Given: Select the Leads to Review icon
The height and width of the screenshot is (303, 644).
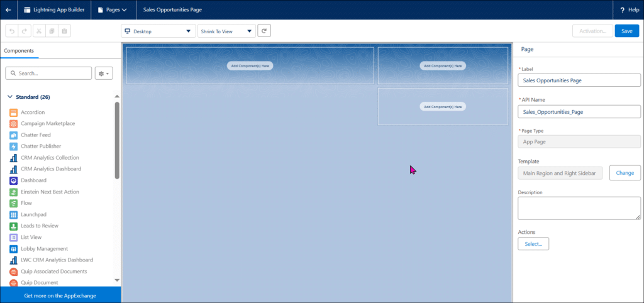Looking at the screenshot, I should (x=14, y=226).
